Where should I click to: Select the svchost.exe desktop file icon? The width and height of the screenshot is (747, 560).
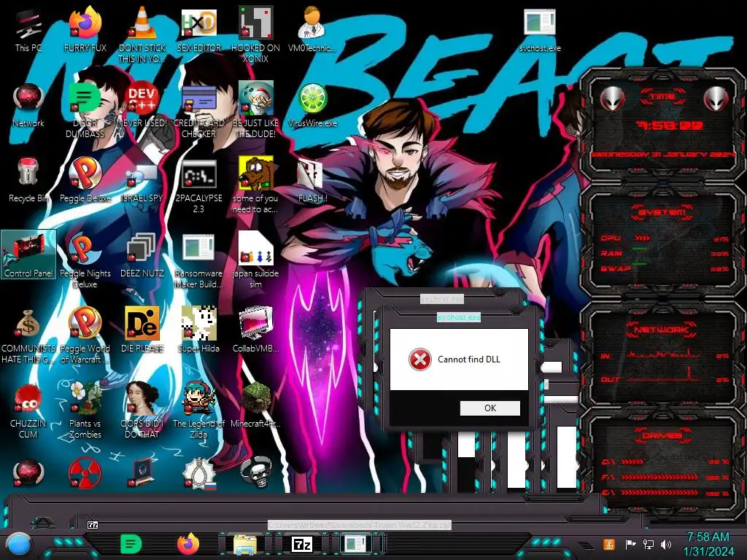pos(540,31)
